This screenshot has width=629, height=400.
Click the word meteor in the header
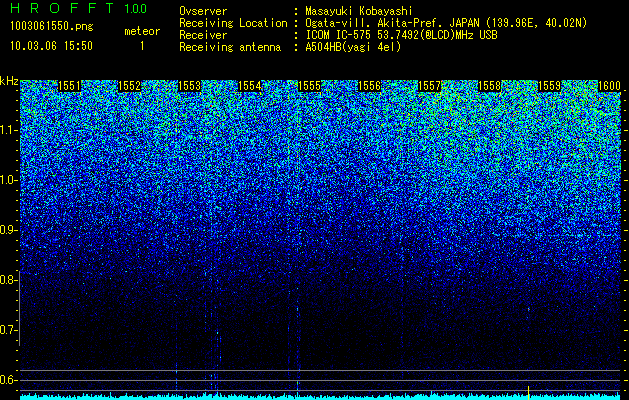pos(142,31)
